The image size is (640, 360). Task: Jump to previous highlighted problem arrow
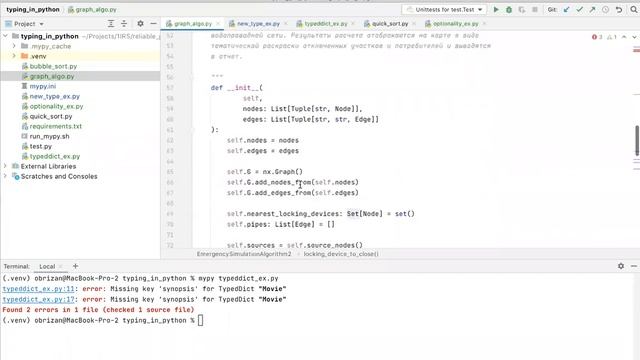point(624,37)
